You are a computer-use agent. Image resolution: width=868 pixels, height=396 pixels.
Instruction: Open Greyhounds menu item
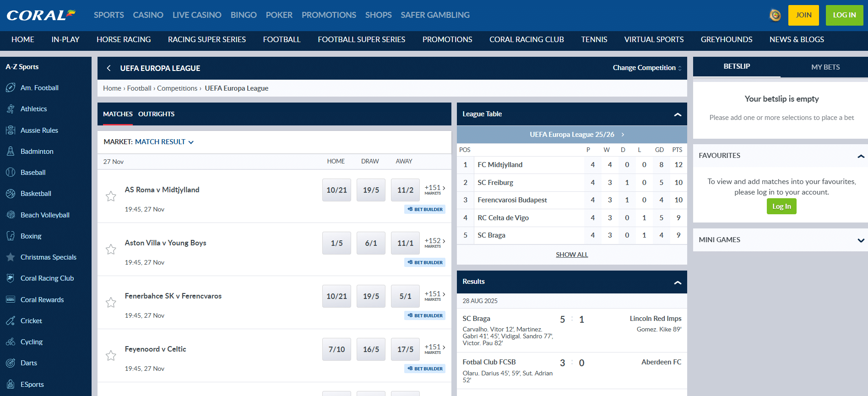point(726,39)
